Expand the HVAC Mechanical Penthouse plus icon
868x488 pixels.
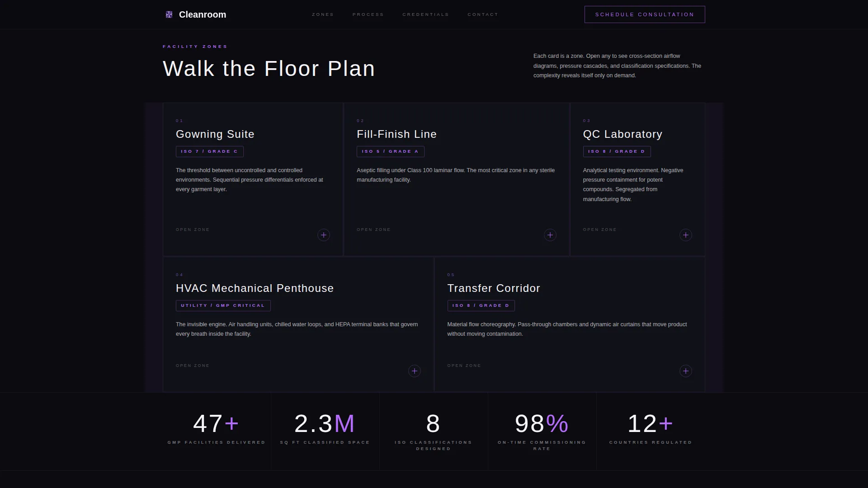pos(415,371)
